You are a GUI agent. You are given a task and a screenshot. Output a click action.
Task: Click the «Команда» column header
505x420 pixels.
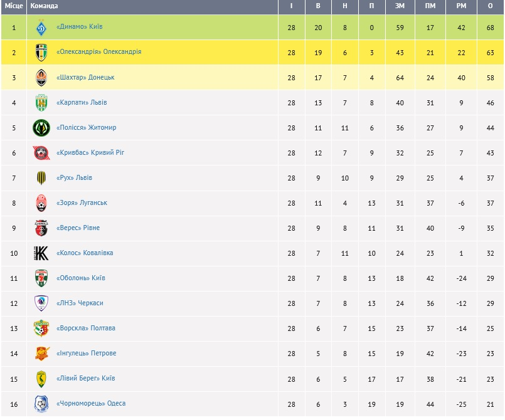[44, 6]
